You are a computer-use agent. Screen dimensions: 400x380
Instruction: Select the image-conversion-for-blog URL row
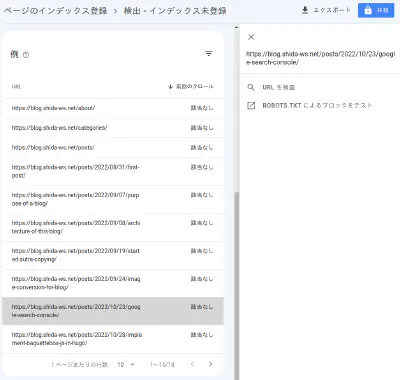tap(114, 283)
